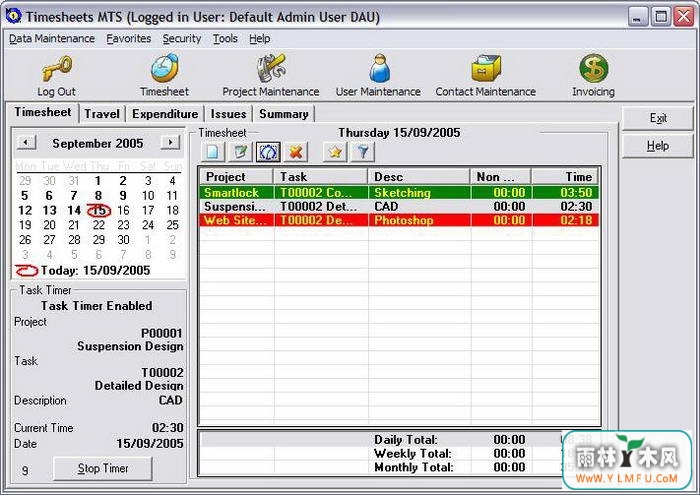The height and width of the screenshot is (495, 700).
Task: Click the Stop Timer button
Action: [x=103, y=468]
